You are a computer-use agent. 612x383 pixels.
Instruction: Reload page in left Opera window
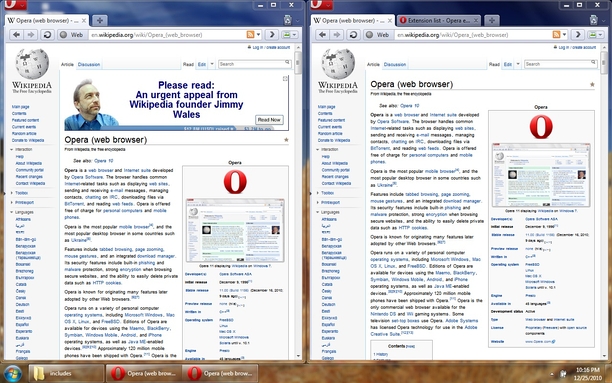[x=47, y=35]
